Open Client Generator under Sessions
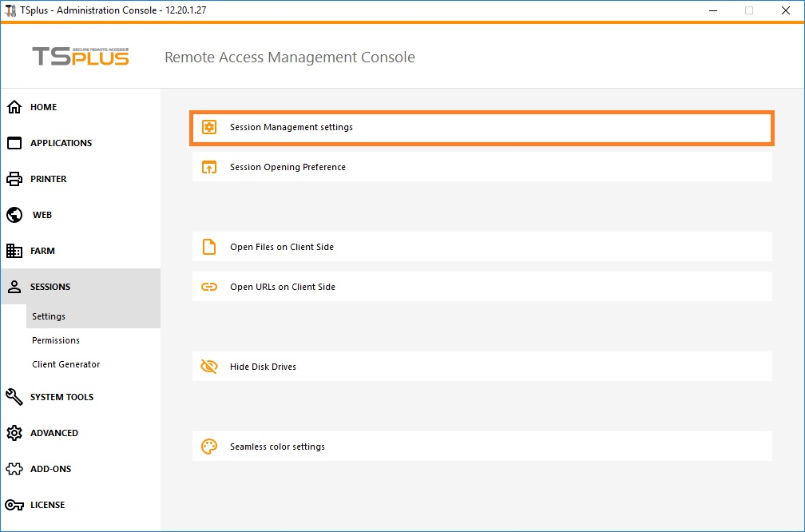 pyautogui.click(x=93, y=364)
